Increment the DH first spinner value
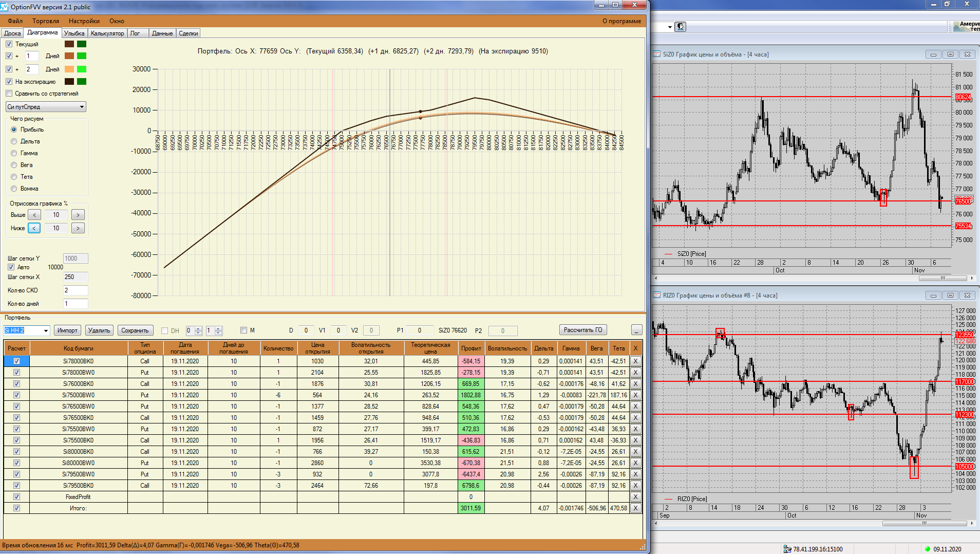This screenshot has height=554, width=980. [199, 328]
